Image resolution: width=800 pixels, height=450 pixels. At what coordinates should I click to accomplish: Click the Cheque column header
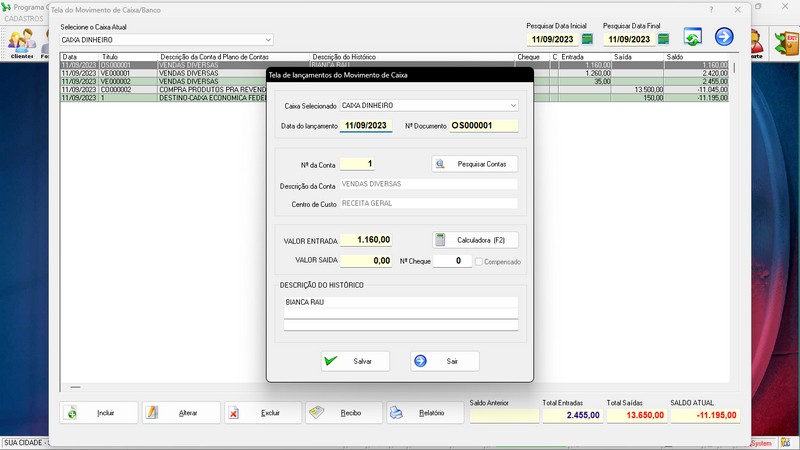click(x=532, y=57)
